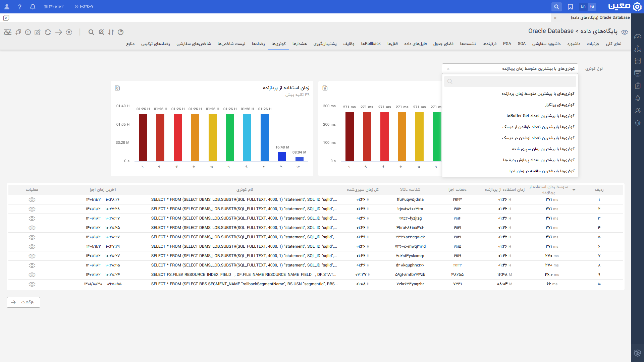Open monitor screen icon in sidebar
Screen dimensions: 644x362
pos(638,73)
